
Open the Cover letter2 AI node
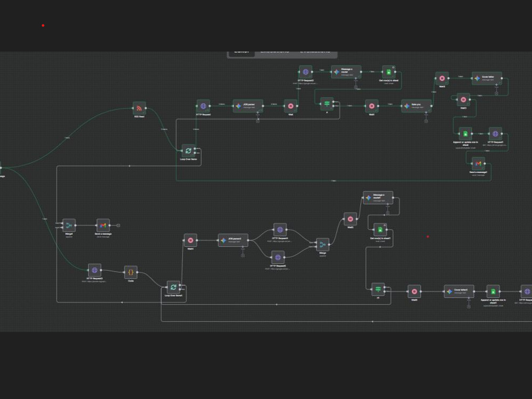point(459,292)
